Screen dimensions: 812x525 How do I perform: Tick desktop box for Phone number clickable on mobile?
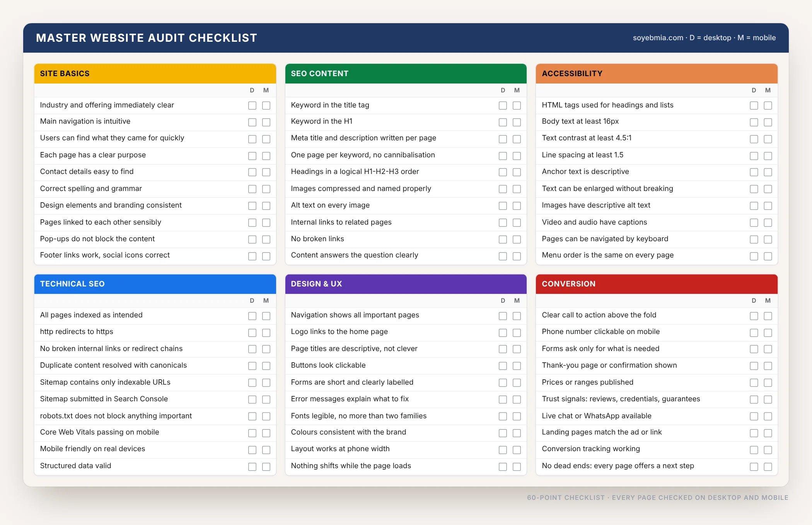(754, 332)
